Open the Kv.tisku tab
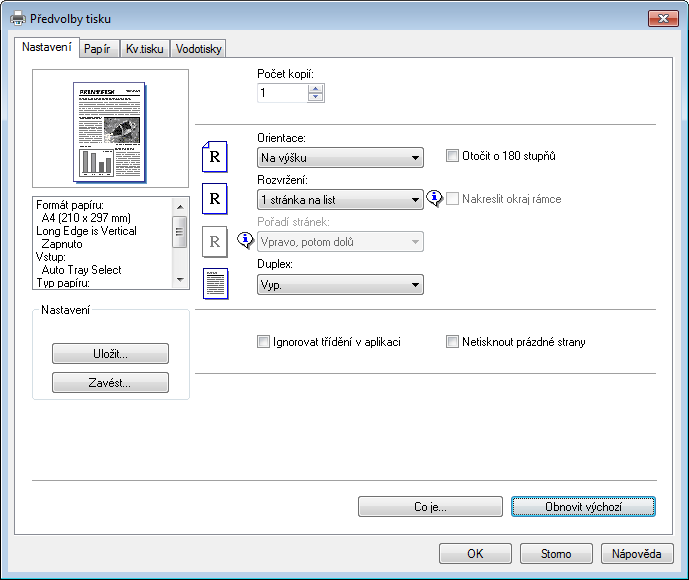Screen dimensions: 689x580 pyautogui.click(x=145, y=49)
